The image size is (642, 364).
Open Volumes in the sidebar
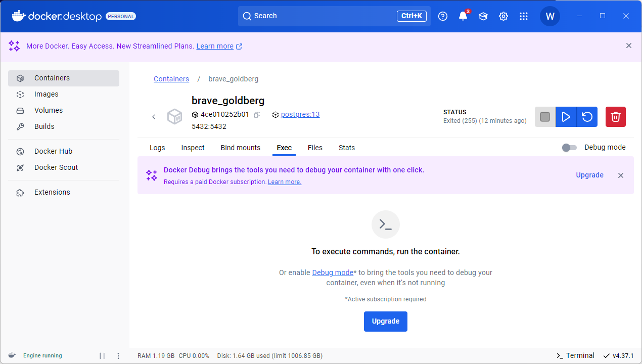(64, 111)
